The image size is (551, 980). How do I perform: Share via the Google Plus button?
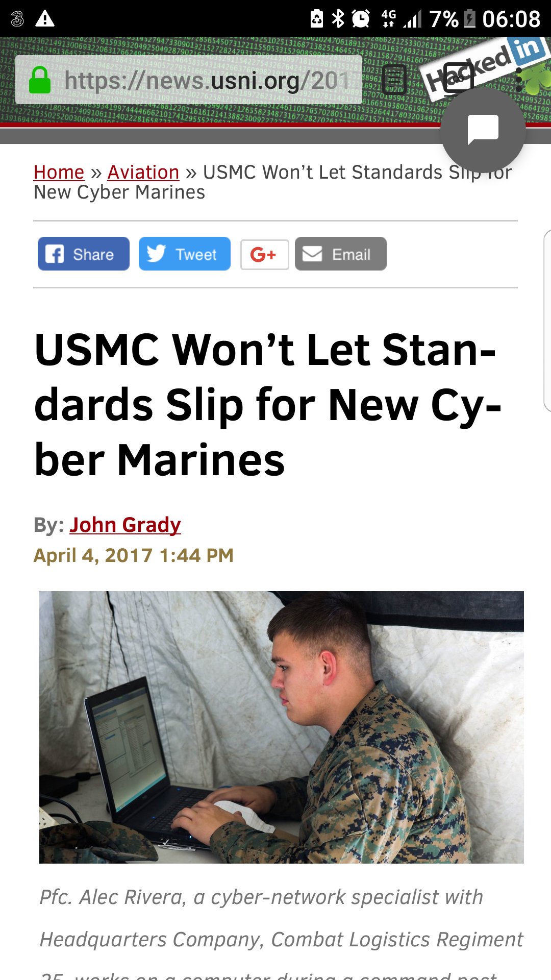[264, 254]
